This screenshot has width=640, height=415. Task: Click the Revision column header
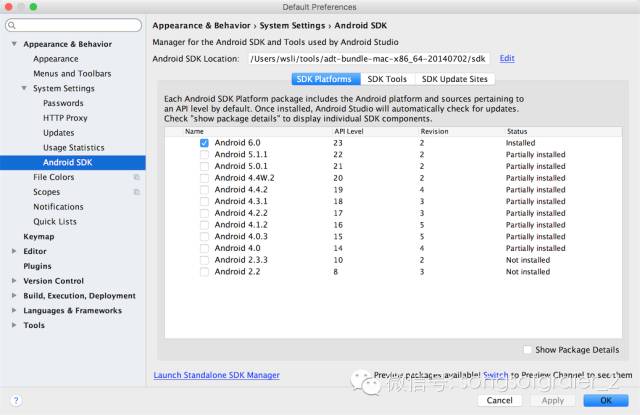click(x=434, y=131)
